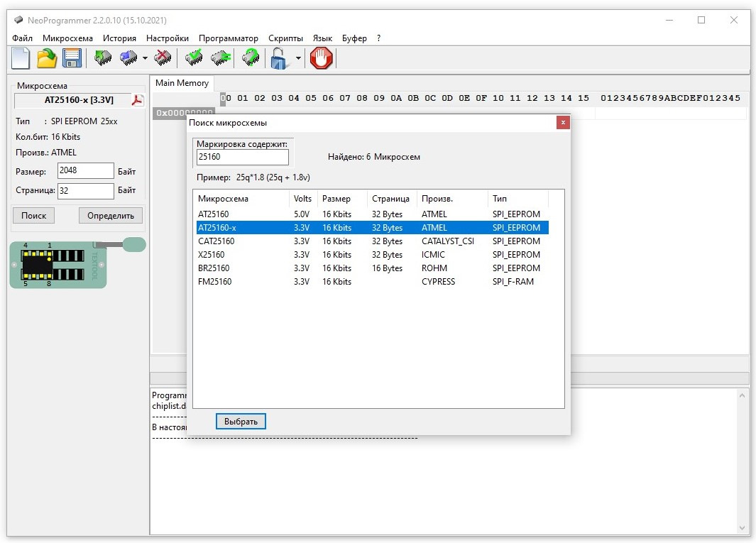
Task: Open the dropdown arrow next to the padlock icon
Action: click(x=298, y=58)
